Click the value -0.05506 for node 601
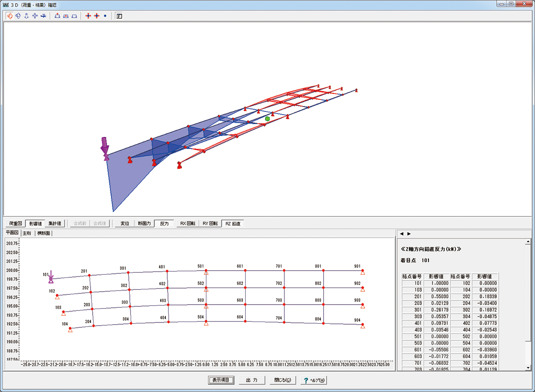 436,350
